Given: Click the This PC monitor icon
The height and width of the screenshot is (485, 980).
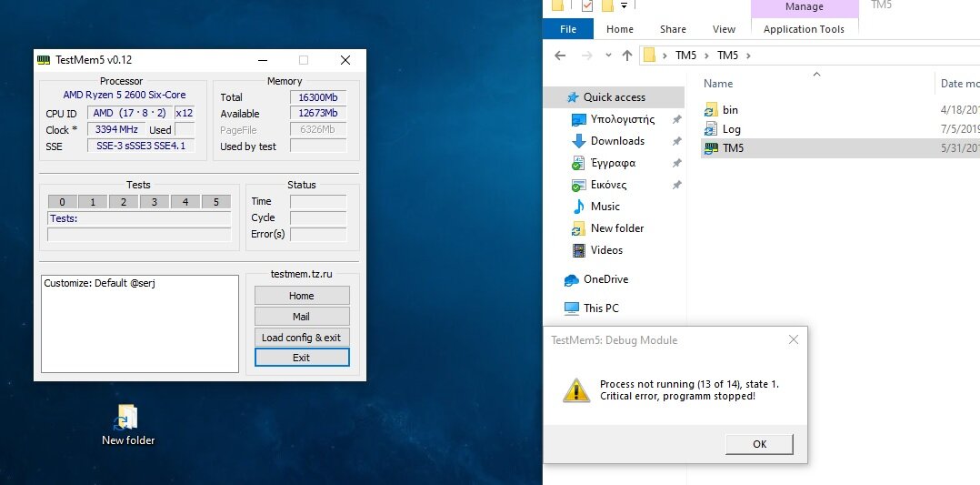Looking at the screenshot, I should pos(571,308).
